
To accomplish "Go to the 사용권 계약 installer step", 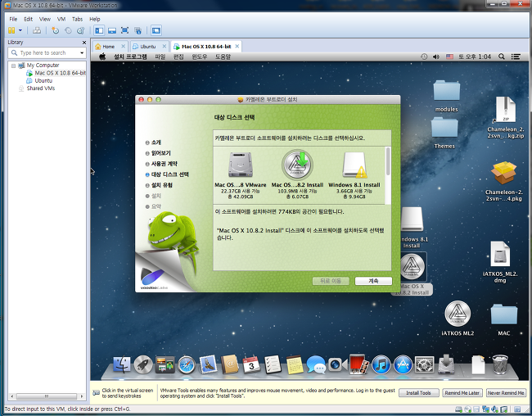I will click(x=165, y=164).
